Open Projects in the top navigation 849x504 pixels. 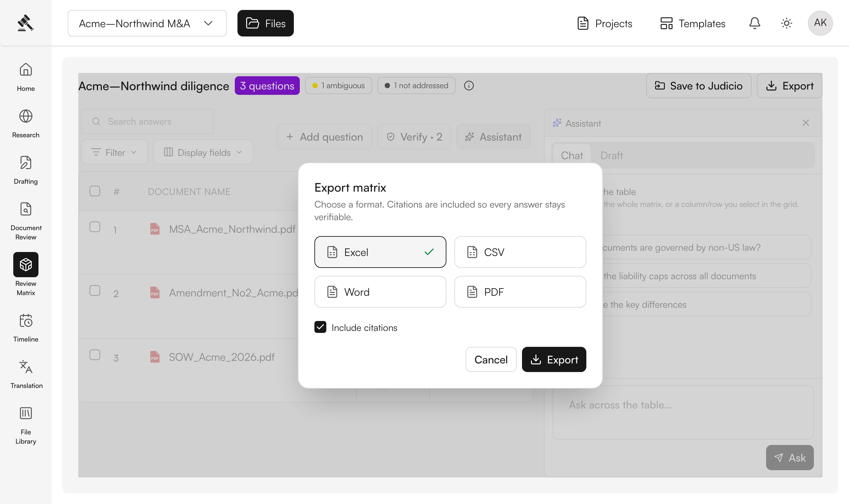point(605,23)
